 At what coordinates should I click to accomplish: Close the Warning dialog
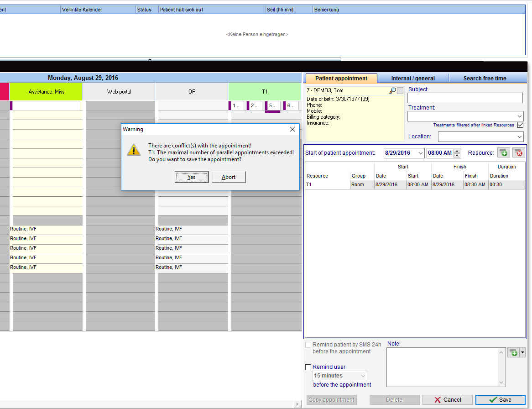[x=292, y=129]
